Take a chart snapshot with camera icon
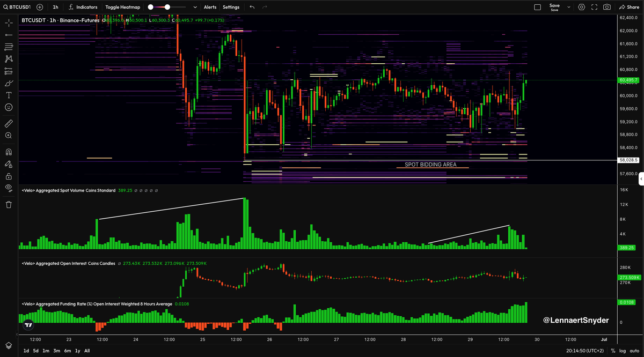Viewport: 644px width, 357px height. [606, 7]
